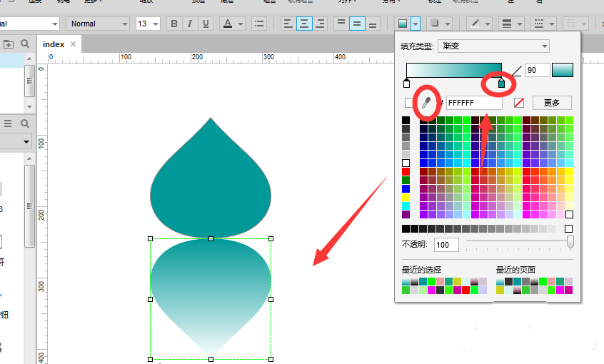Pick the cyan swatch in left color column
Viewport: 604px width, 364px height.
point(406,206)
